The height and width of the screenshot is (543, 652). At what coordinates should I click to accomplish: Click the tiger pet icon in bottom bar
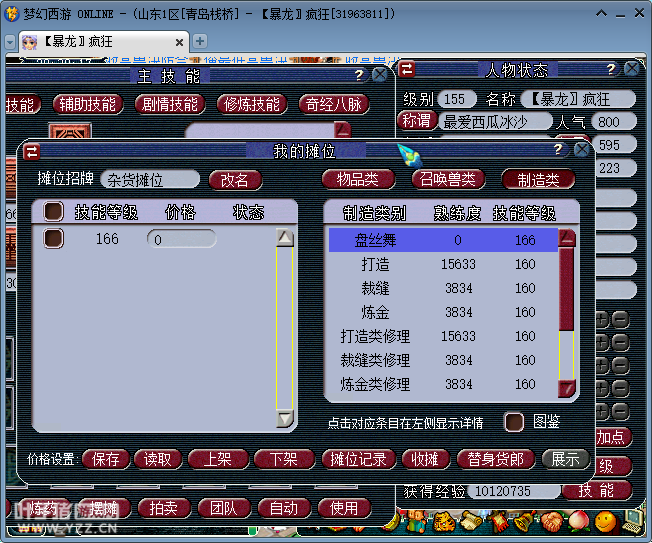coord(444,522)
